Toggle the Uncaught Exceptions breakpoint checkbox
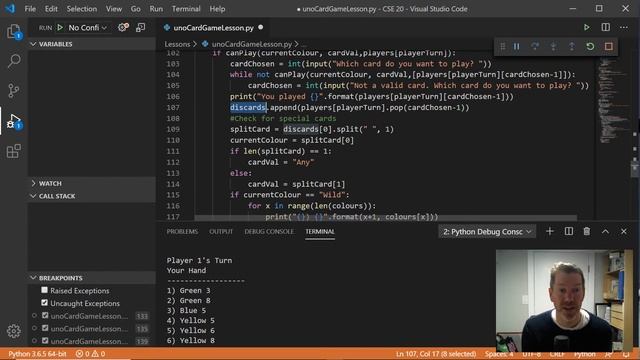Viewport: 640px width, 360px height. click(x=44, y=303)
